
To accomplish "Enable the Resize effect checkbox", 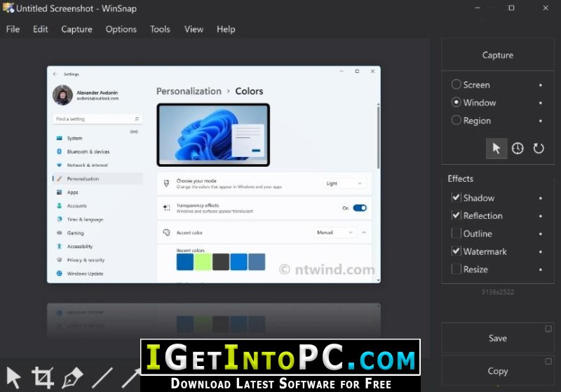I will 457,269.
